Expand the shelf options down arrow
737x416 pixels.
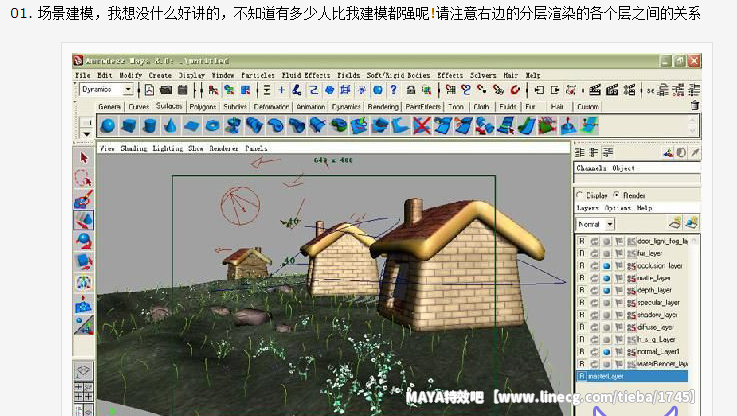point(86,134)
